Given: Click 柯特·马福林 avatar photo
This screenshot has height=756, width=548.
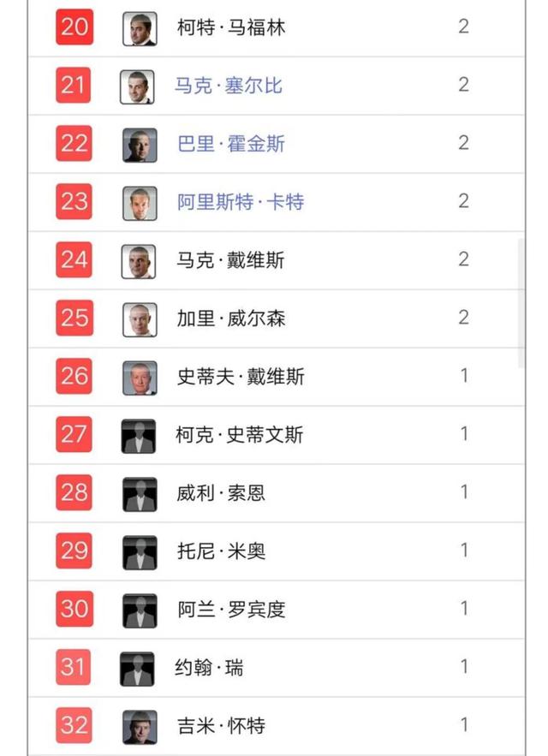Looking at the screenshot, I should [x=140, y=29].
